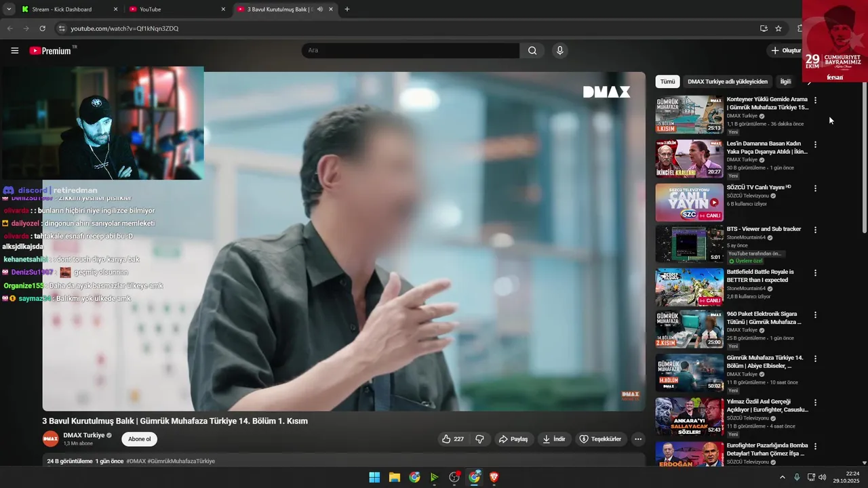Click the #GümrükMuhafazaTürkiye hashtag
The width and height of the screenshot is (868, 488).
[181, 461]
